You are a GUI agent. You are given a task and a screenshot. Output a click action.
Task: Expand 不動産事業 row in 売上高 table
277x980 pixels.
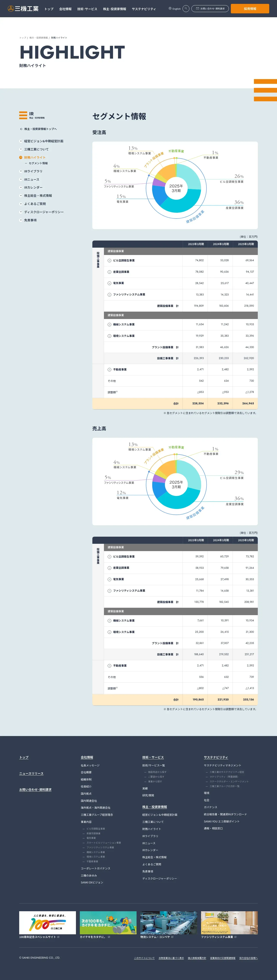tap(109, 666)
